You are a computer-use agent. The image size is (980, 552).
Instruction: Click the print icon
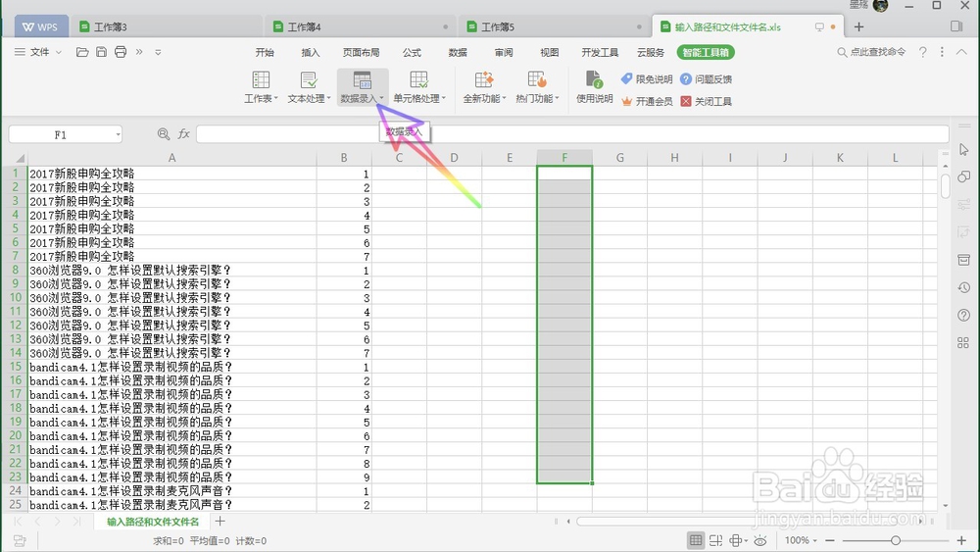coord(121,52)
